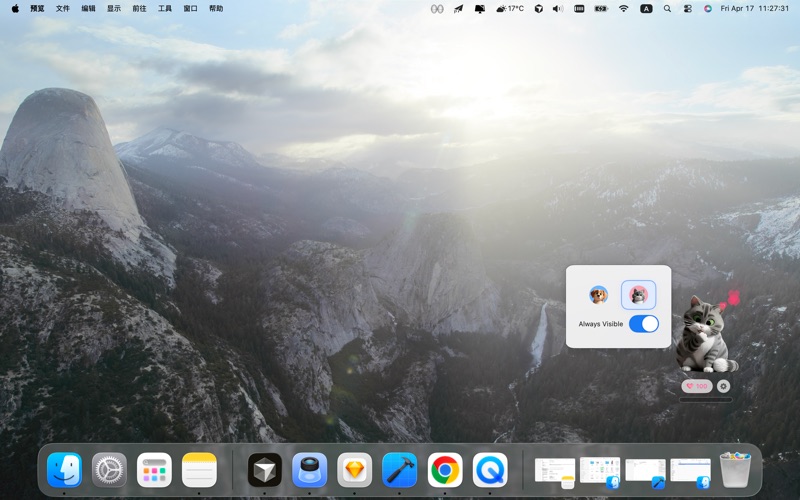Restore the minimized Xcode window
Screen dimensions: 800x500
coord(645,471)
